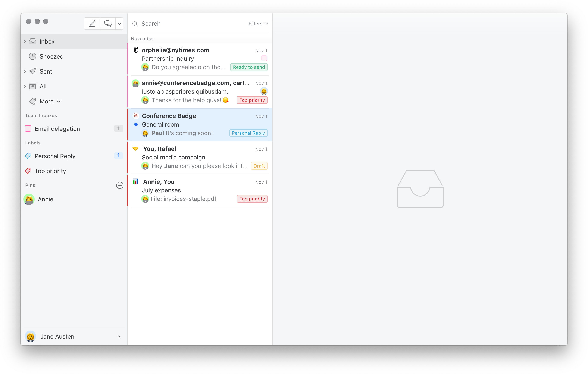This screenshot has width=588, height=374.
Task: Start a new chat conversation
Action: coord(108,24)
